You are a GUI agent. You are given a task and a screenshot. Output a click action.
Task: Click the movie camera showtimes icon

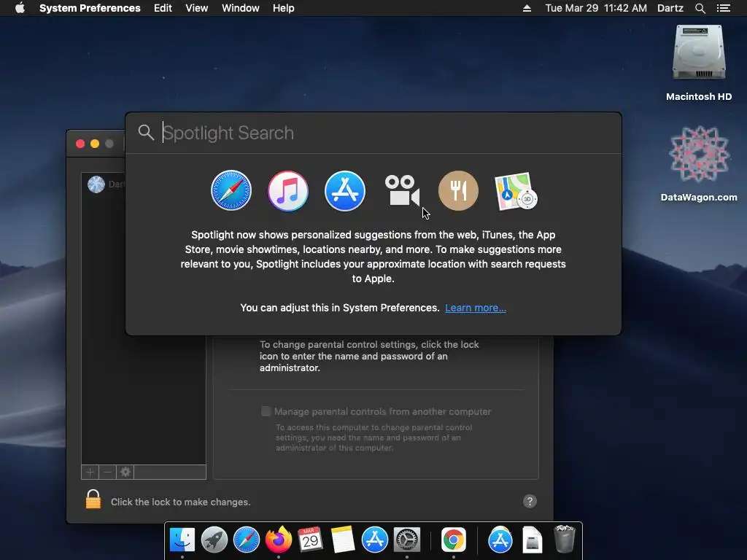coord(402,190)
